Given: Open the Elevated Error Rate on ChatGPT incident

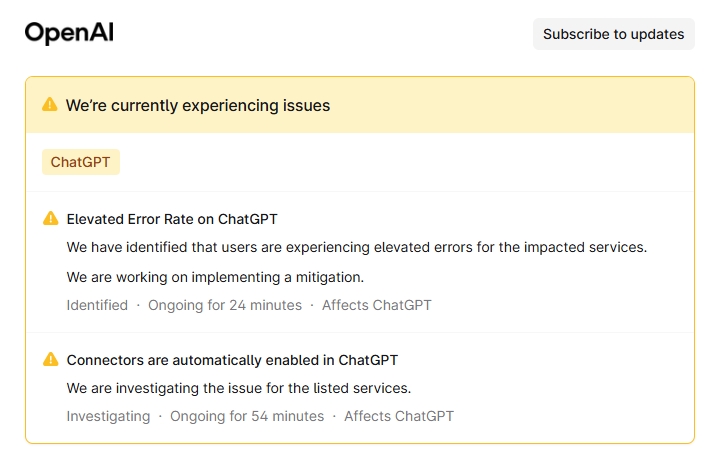Looking at the screenshot, I should point(172,219).
